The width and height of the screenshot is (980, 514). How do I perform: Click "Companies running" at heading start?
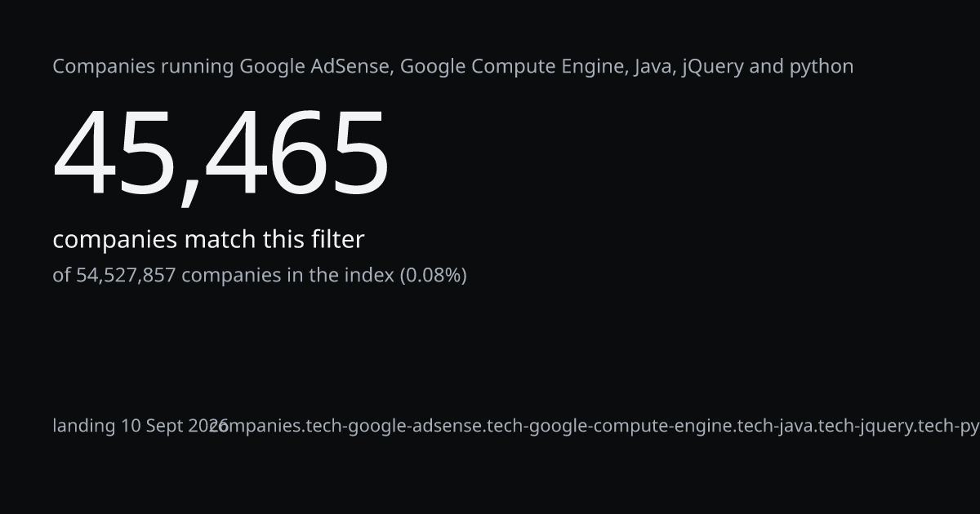143,67
